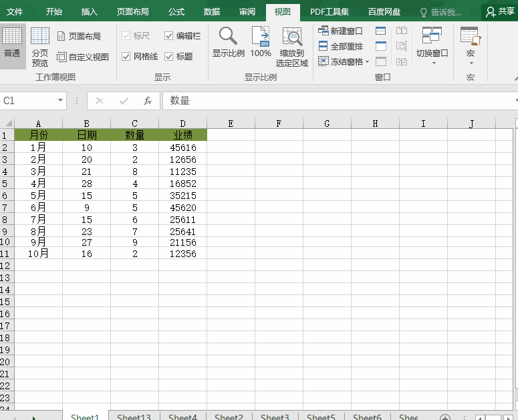Click the Hide window icon

click(380, 46)
